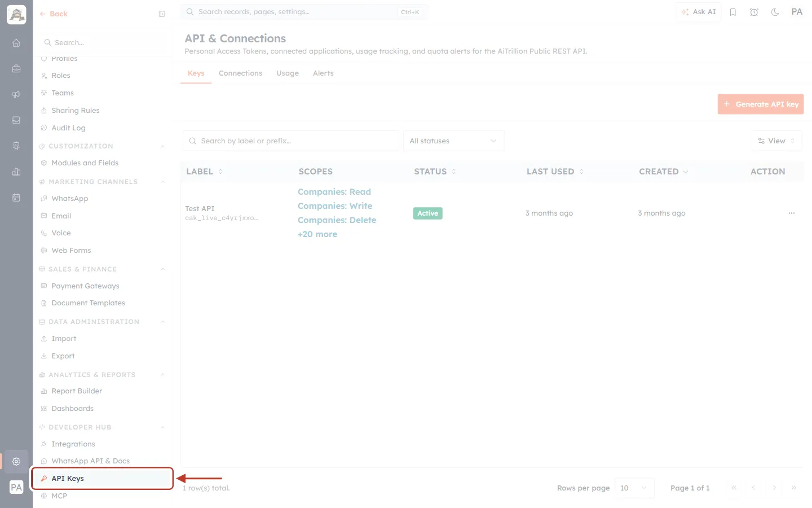Switch to the Usage tab
The image size is (812, 508).
coord(288,73)
